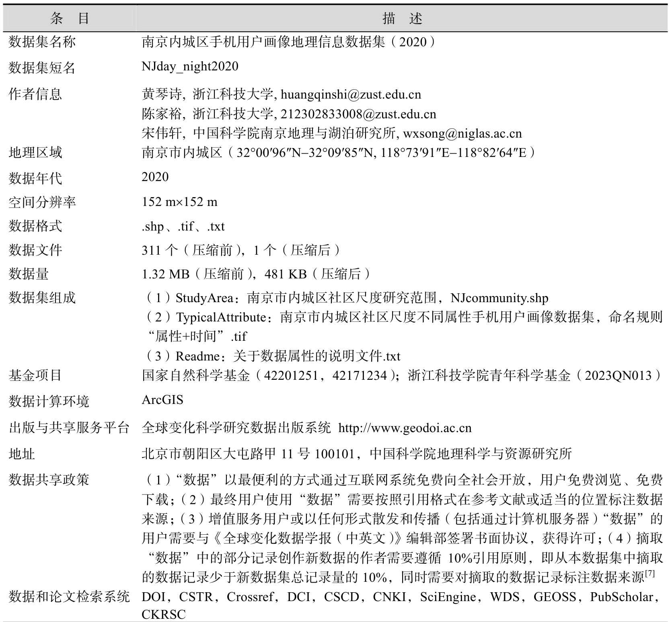This screenshot has height=622, width=672.
Task: Select the '数据集名称' row label
Action: pyautogui.click(x=42, y=42)
